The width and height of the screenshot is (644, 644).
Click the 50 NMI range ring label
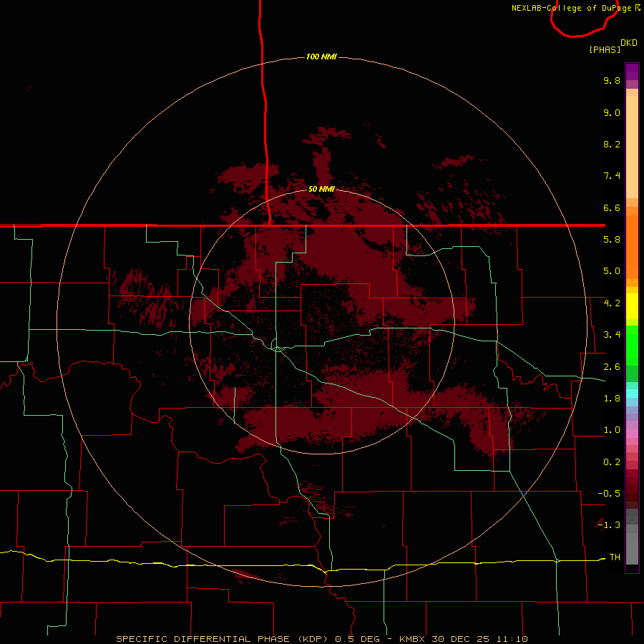pos(321,189)
